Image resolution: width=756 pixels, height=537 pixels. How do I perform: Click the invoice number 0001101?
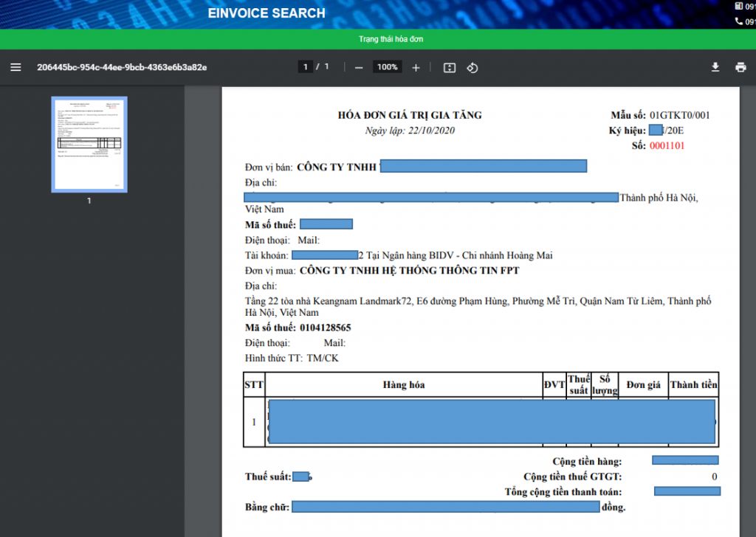pos(667,146)
